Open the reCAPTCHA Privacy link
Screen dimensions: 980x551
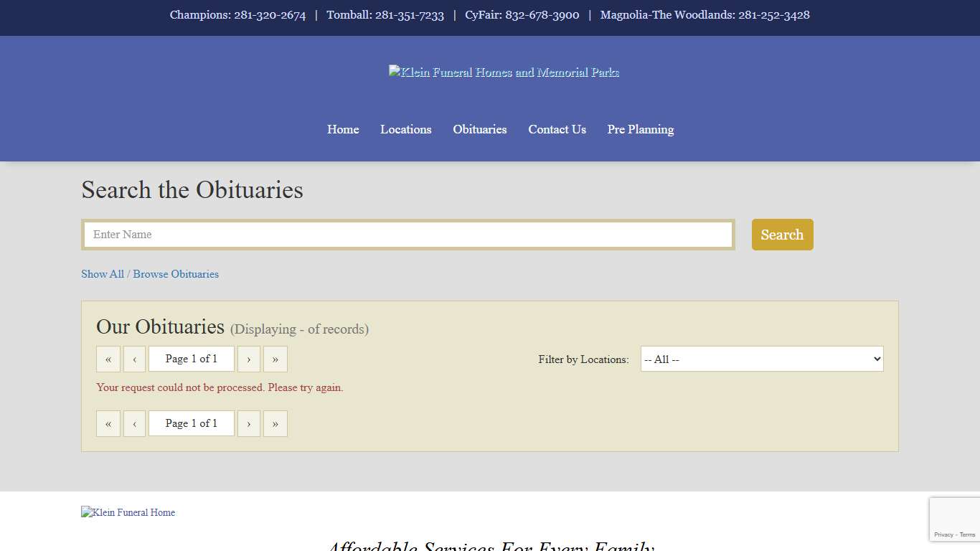click(943, 534)
